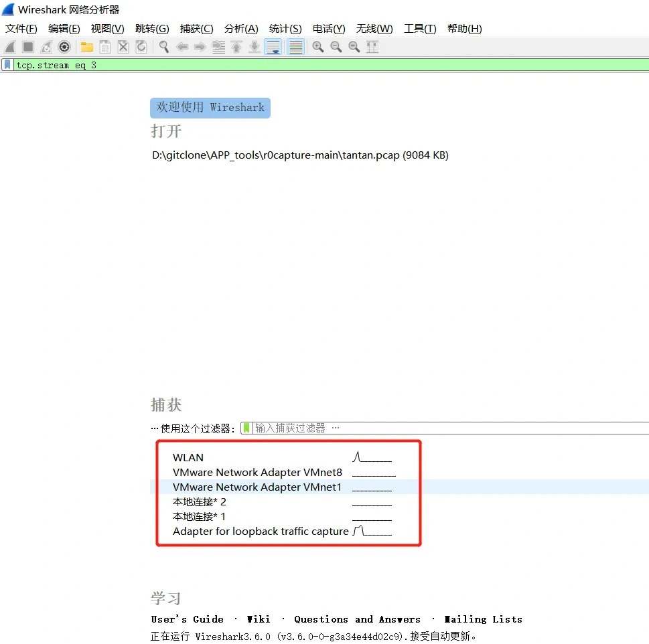Toggle auto-scroll during live capture
The image size is (649, 644).
273,47
